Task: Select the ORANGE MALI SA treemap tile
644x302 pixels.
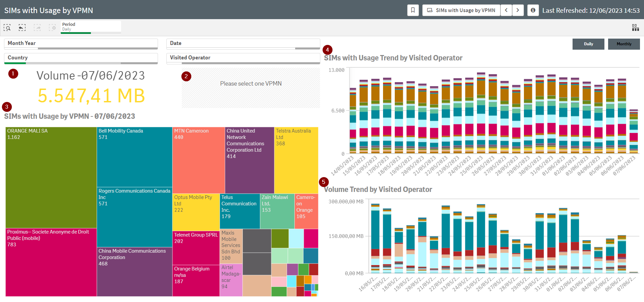Action: (51, 178)
